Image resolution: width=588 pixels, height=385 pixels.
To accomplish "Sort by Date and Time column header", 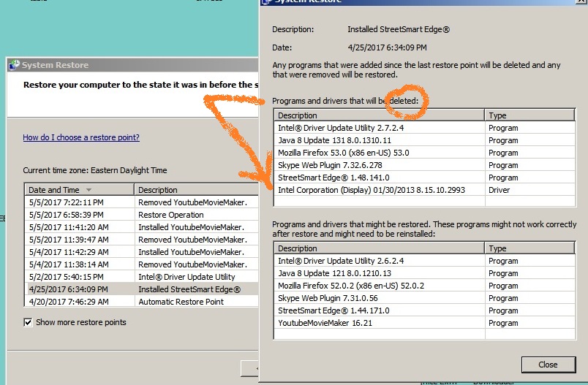I will [x=79, y=190].
